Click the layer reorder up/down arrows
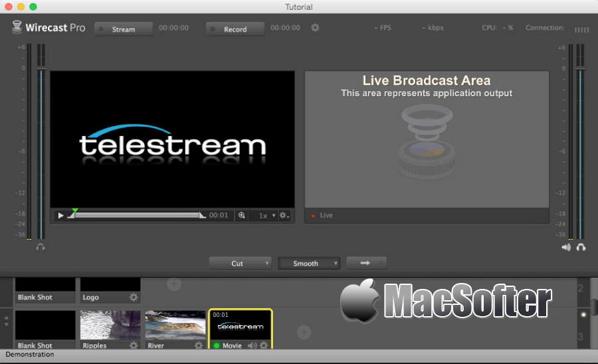Screen dimensions: 598x364 point(7,321)
